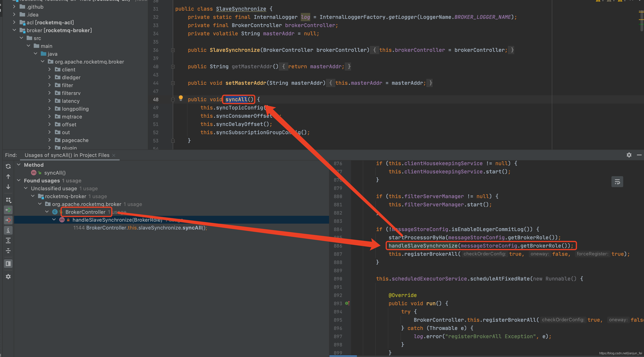Click the yellow intention lightbulb on line 48
This screenshot has width=644, height=357.
180,98
